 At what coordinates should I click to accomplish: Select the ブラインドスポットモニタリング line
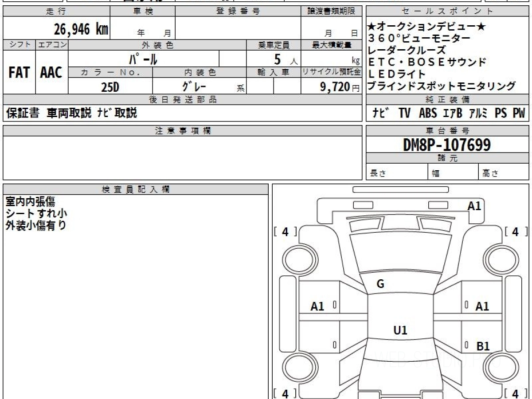[x=442, y=86]
